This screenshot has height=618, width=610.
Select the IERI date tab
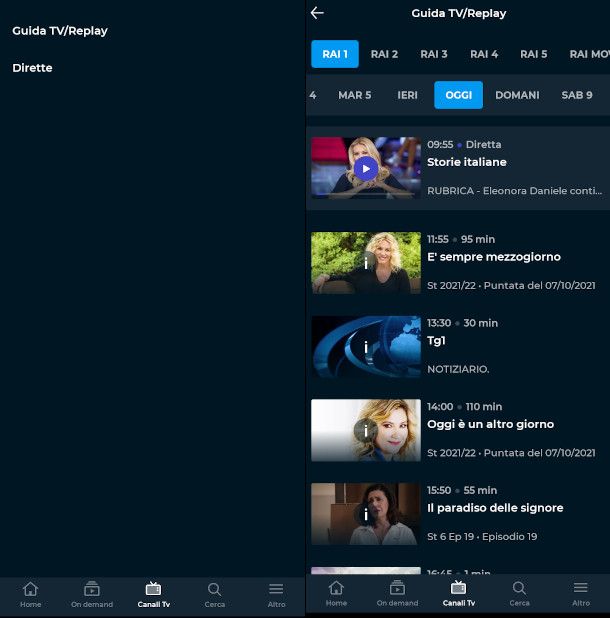tap(407, 95)
